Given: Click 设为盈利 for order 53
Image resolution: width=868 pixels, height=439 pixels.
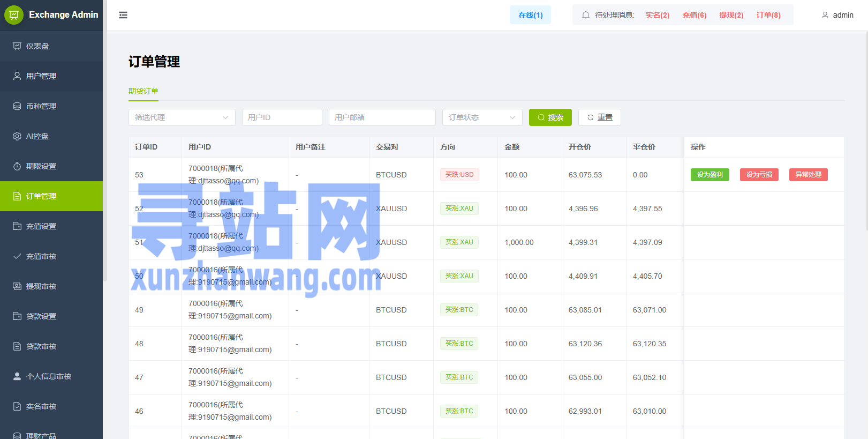Looking at the screenshot, I should pos(710,175).
